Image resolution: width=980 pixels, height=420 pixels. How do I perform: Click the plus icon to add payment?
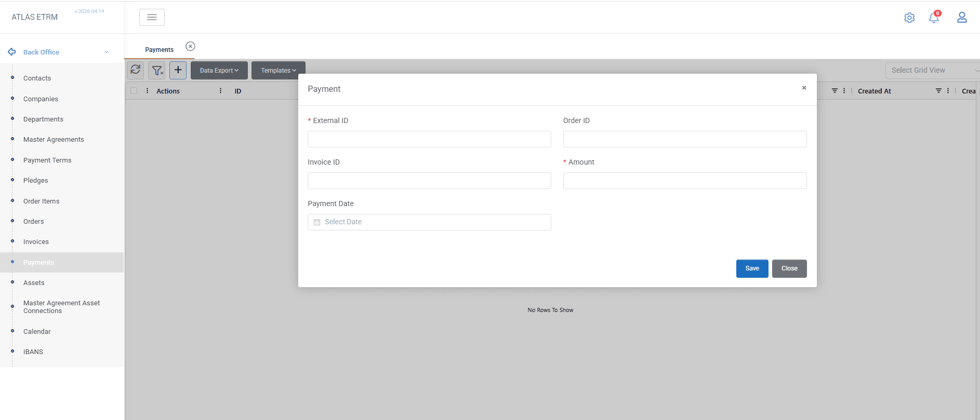178,70
